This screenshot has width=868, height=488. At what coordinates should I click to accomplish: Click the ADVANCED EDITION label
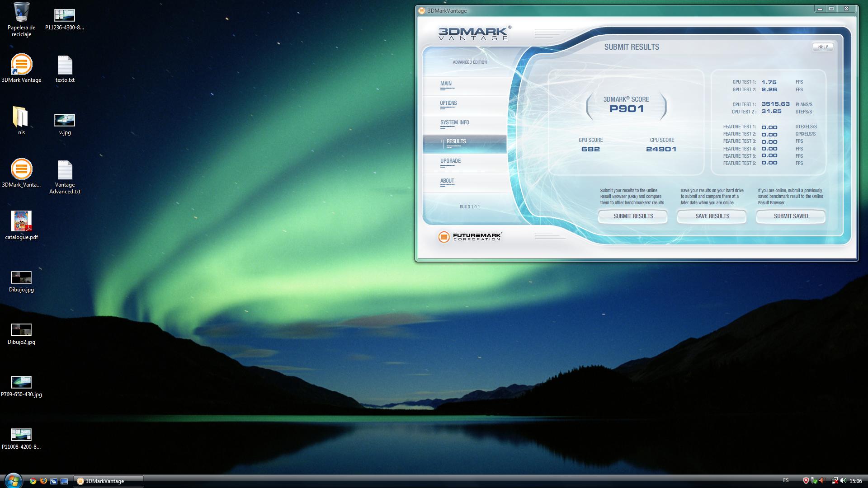(x=470, y=62)
